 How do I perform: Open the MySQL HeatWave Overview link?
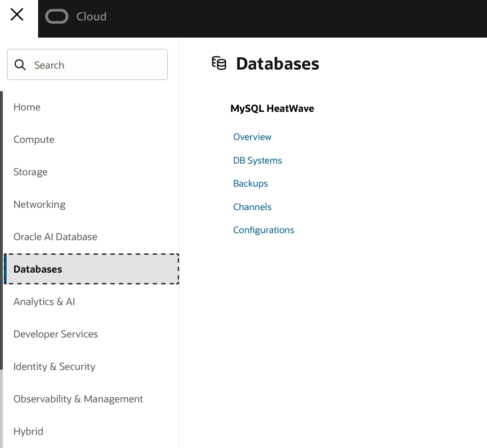click(252, 137)
